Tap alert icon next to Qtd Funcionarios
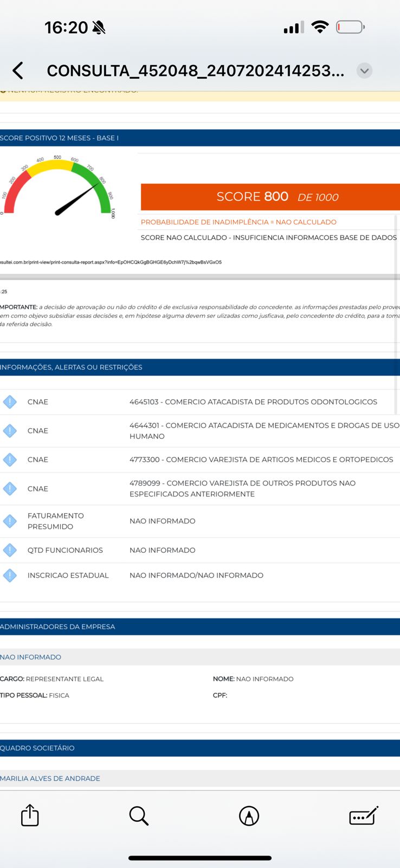The width and height of the screenshot is (400, 868). 10,550
